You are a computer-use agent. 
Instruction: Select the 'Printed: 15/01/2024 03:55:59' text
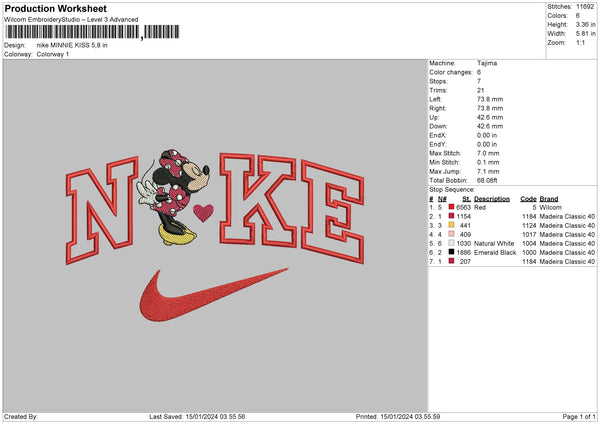click(398, 416)
